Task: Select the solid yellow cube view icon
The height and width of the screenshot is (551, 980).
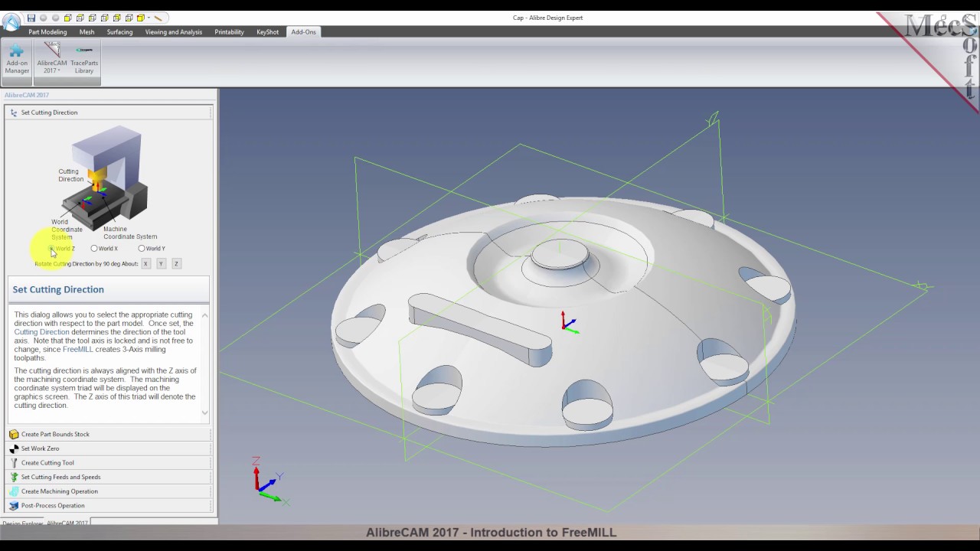Action: coord(67,18)
